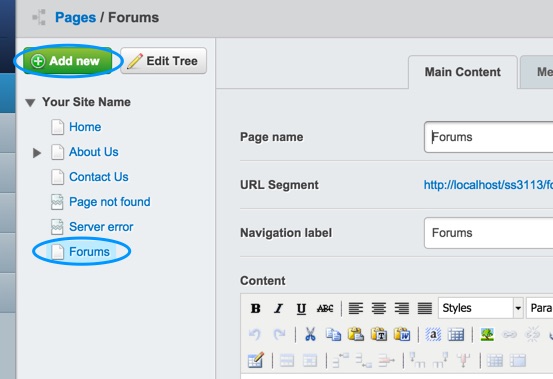The image size is (553, 379).
Task: Click the Edit Tree button
Action: (x=163, y=61)
